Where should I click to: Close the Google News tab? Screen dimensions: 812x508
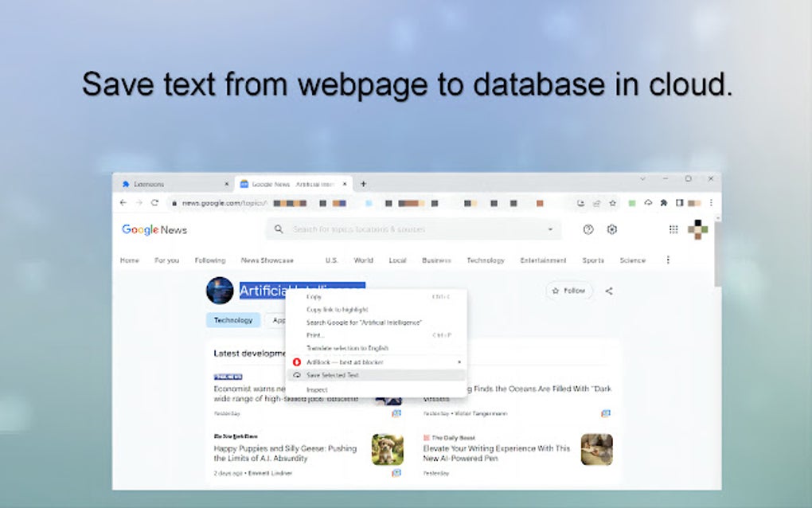(345, 185)
